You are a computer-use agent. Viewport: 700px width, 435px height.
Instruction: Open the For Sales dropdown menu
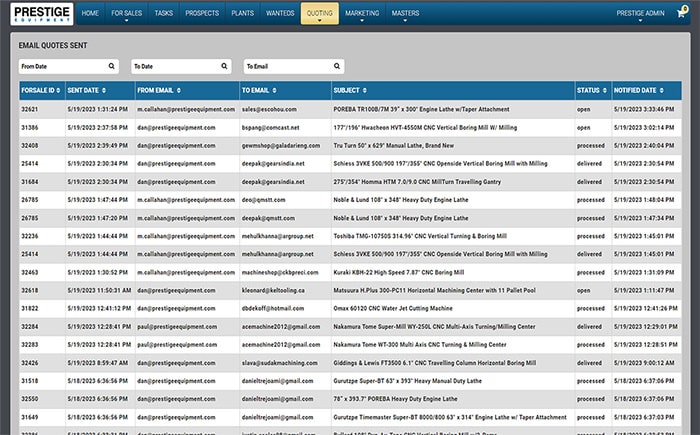[x=126, y=13]
